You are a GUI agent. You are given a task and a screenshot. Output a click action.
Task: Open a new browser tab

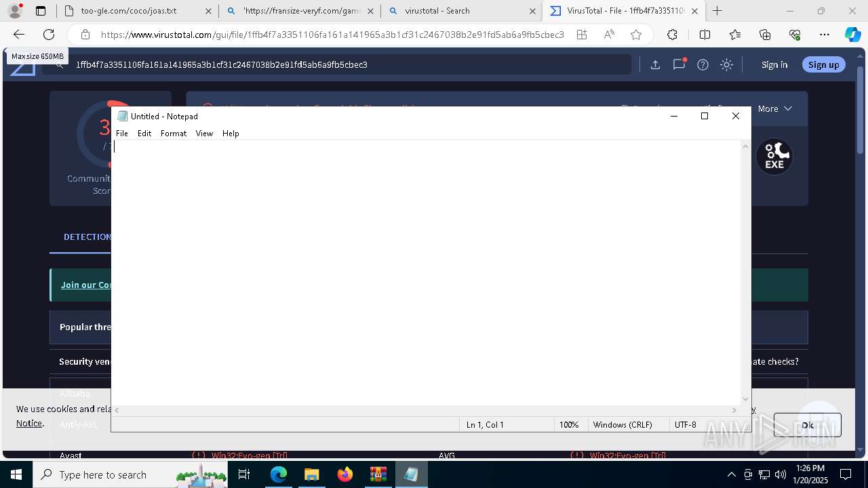[717, 11]
